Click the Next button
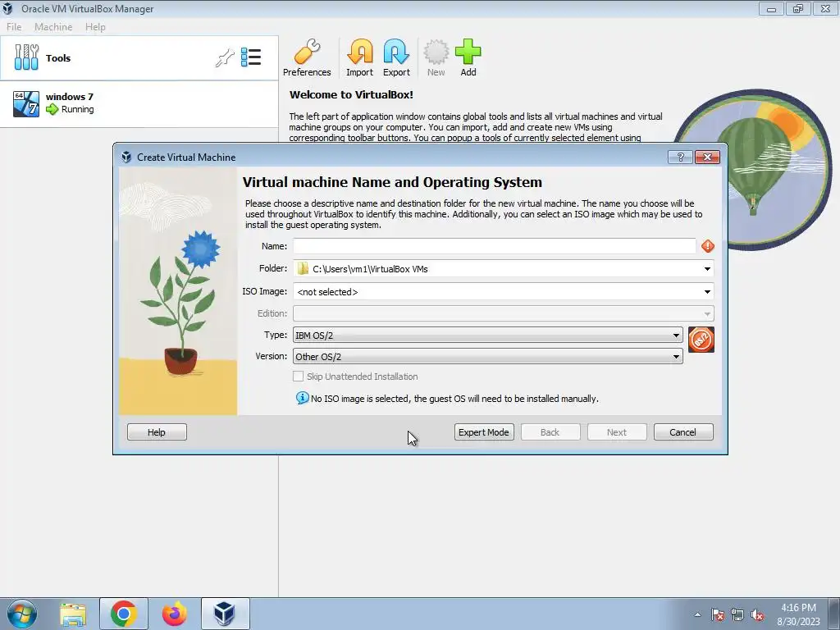The height and width of the screenshot is (630, 840). pyautogui.click(x=617, y=432)
